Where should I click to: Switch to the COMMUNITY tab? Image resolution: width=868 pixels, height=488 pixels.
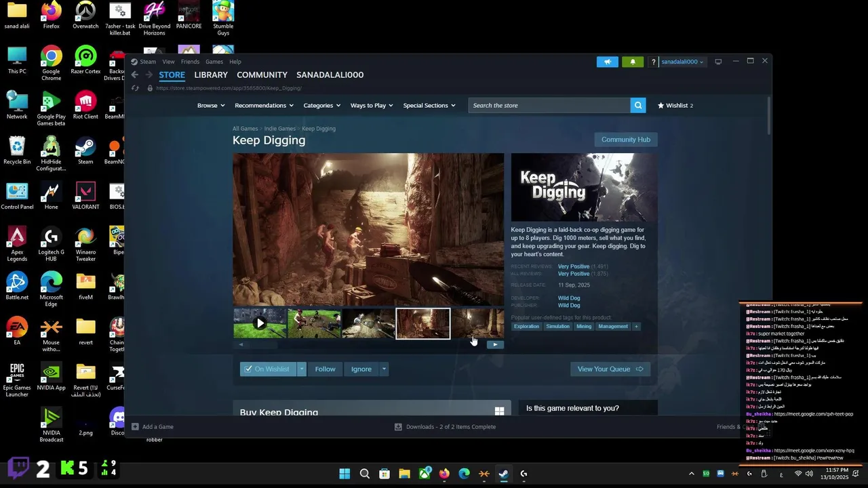262,75
